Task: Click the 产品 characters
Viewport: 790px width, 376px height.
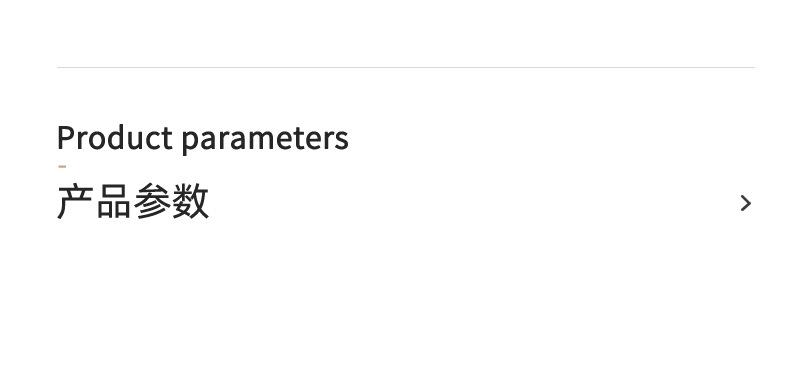Action: (94, 201)
